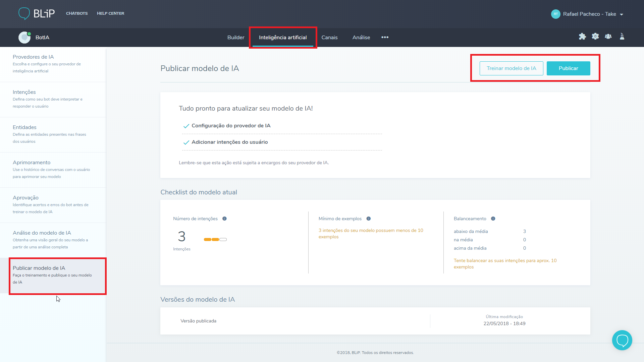Open the support chat bubble

(622, 340)
